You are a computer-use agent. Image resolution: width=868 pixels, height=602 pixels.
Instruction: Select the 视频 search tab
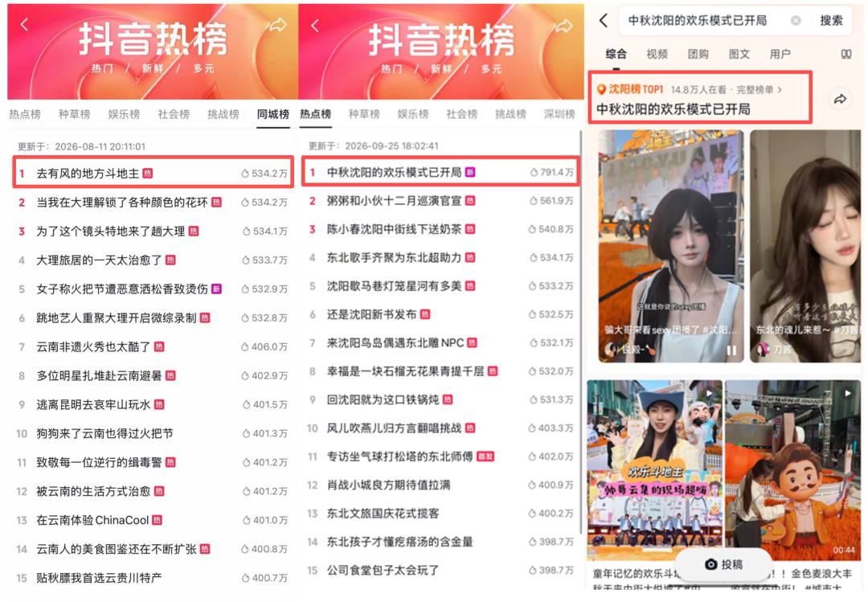coord(657,54)
